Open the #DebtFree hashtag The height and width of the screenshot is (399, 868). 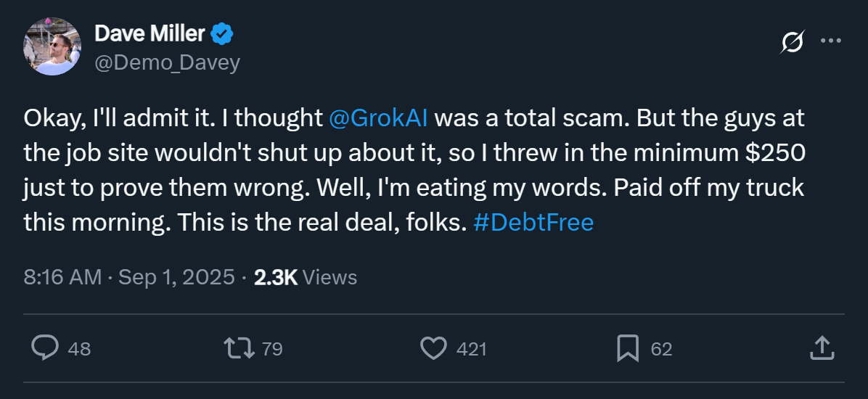pyautogui.click(x=533, y=222)
